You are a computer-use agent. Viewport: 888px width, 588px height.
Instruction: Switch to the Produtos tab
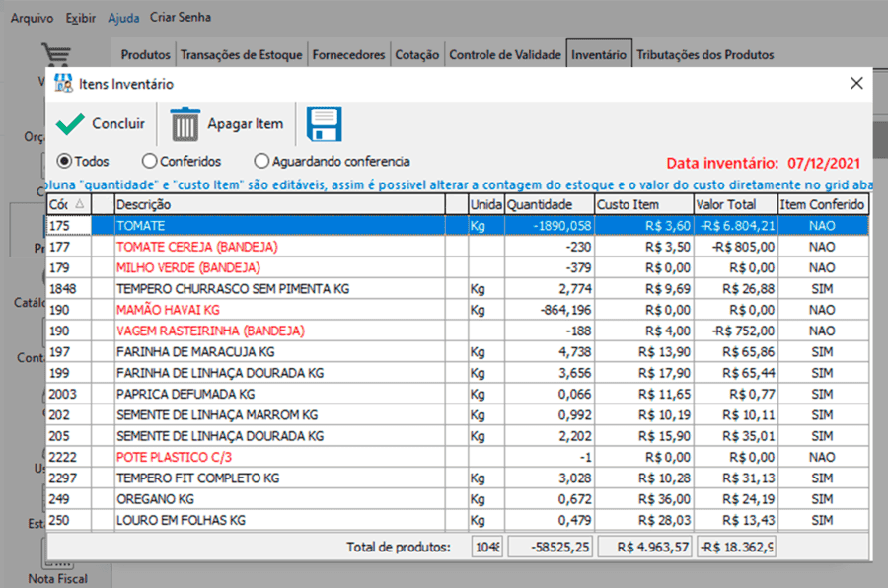(144, 55)
